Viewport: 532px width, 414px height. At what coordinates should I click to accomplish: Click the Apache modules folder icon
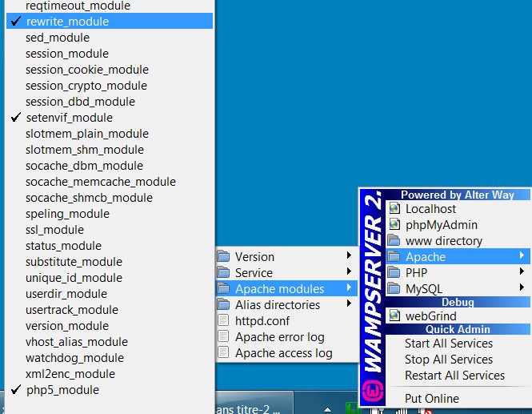pos(223,288)
